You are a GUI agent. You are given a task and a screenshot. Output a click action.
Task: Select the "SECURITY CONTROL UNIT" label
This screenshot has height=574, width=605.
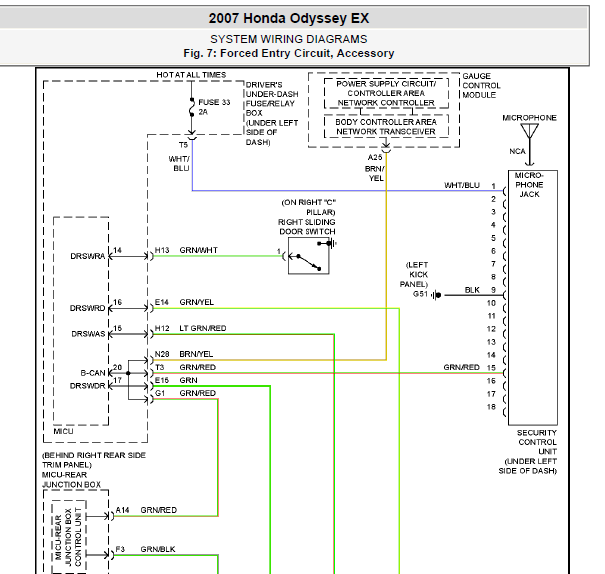click(537, 442)
